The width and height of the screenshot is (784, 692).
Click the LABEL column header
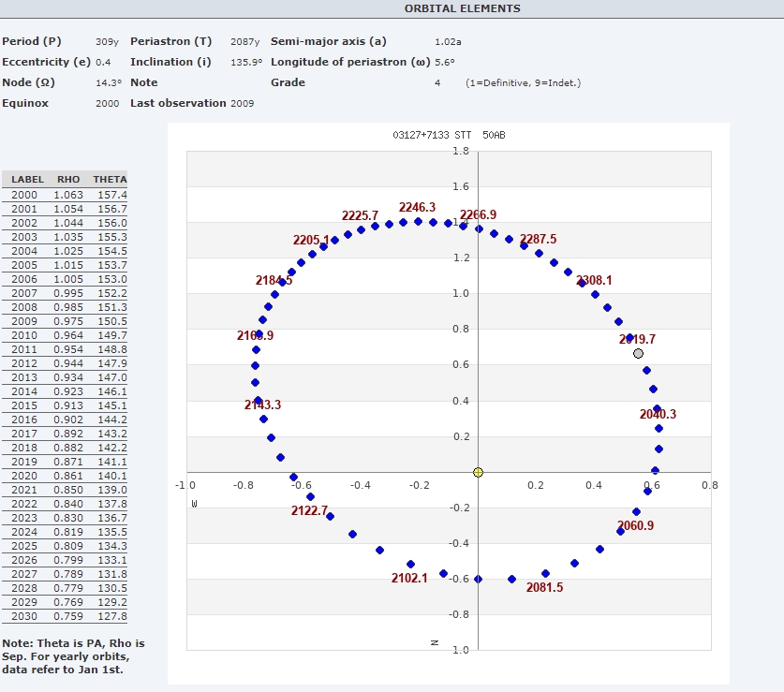[27, 179]
